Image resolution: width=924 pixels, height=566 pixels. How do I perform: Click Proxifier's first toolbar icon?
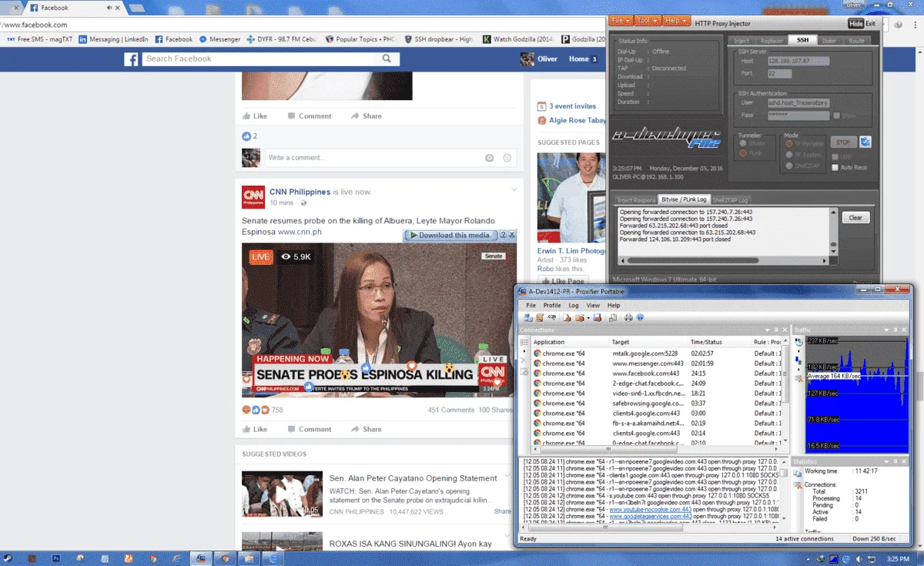click(528, 317)
